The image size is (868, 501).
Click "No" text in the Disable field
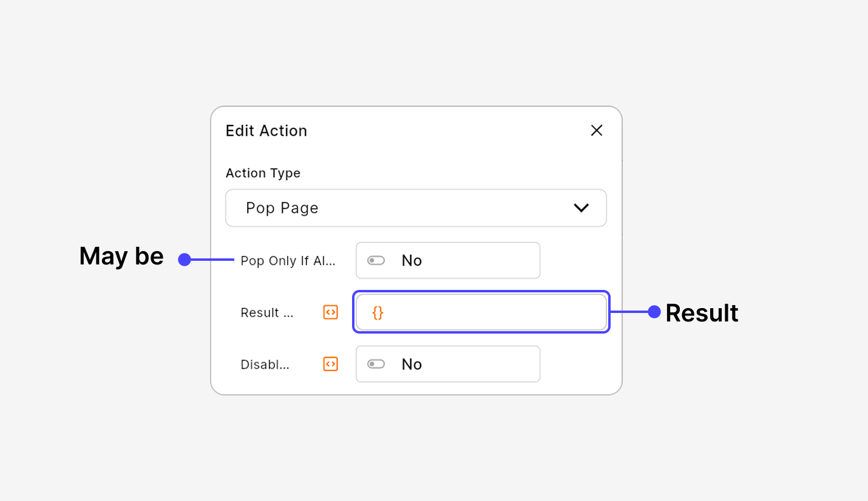pos(412,365)
